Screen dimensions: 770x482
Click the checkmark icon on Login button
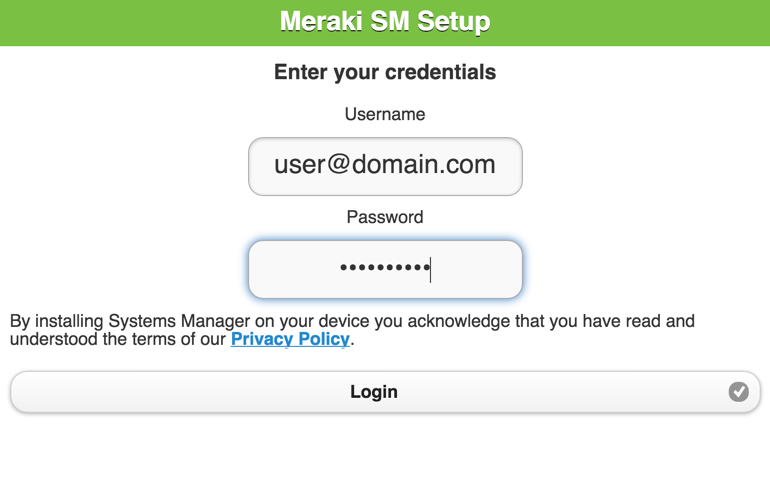[738, 392]
